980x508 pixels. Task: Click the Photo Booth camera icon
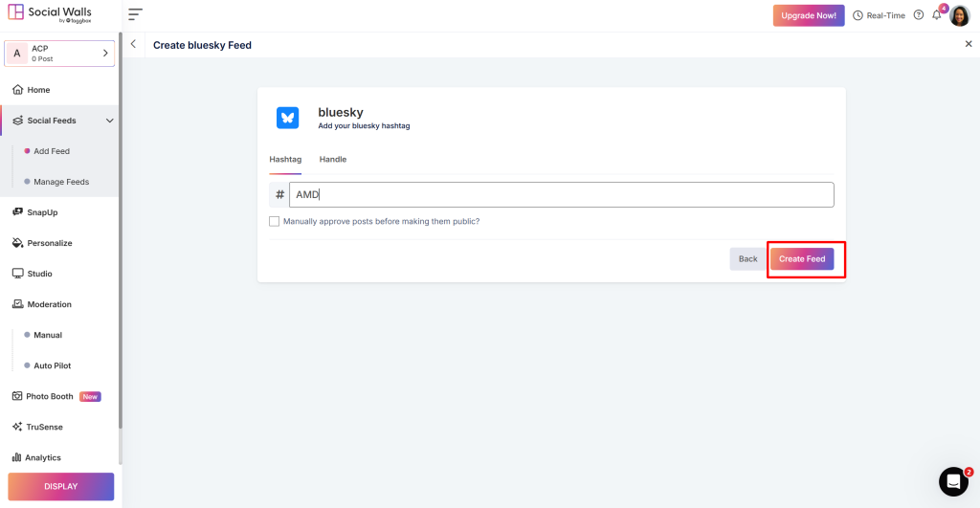click(x=17, y=395)
